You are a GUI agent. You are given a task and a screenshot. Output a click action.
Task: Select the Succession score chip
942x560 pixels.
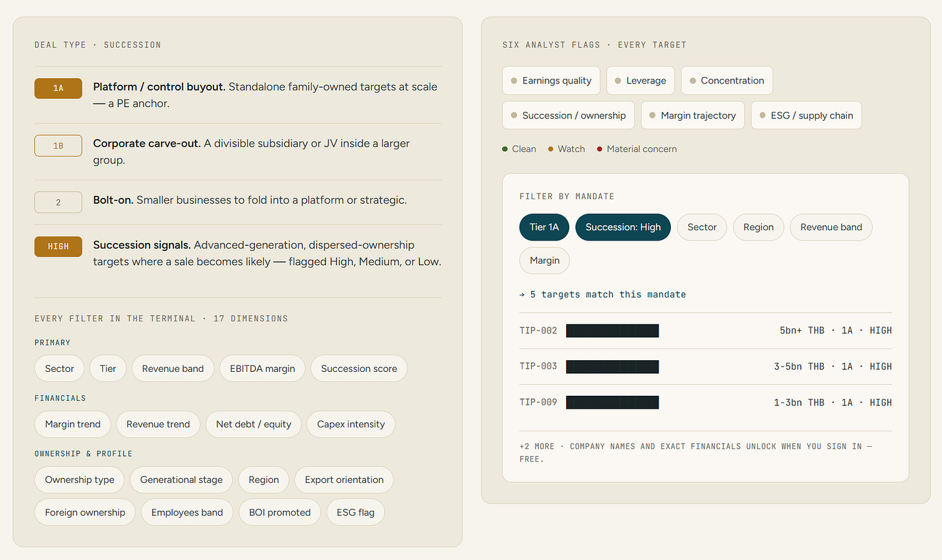(x=359, y=369)
